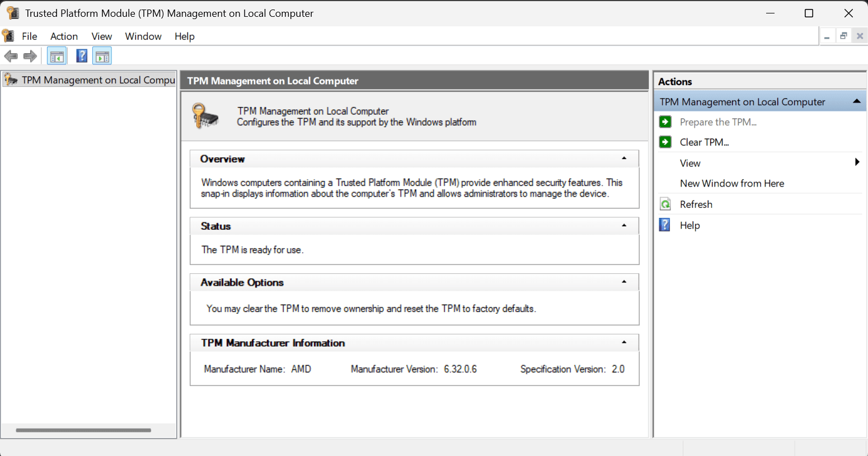Click the Overview section heading text
Image resolution: width=868 pixels, height=456 pixels.
[x=222, y=159]
